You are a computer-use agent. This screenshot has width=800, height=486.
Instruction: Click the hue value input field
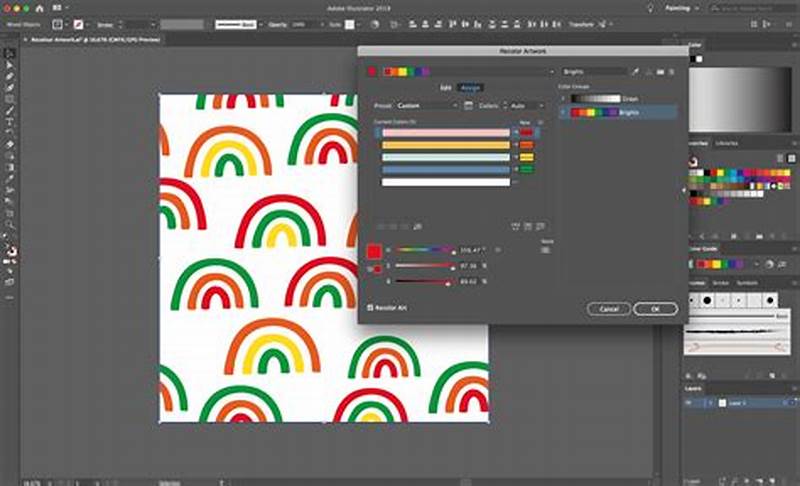[x=470, y=250]
